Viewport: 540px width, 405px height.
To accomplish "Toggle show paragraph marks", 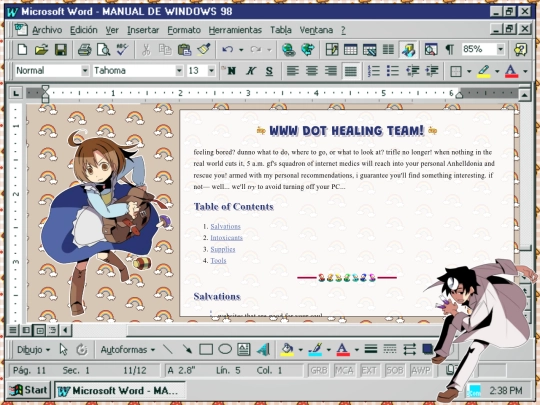I will coord(450,50).
